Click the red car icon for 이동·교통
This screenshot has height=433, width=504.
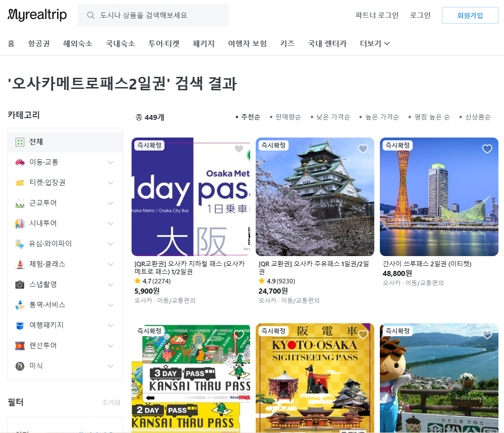pyautogui.click(x=20, y=162)
